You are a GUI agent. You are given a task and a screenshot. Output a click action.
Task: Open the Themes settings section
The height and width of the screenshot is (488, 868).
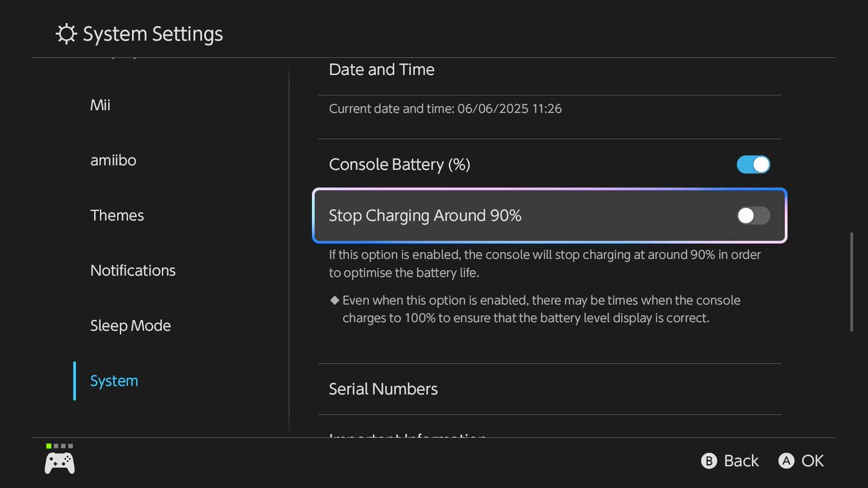coord(117,215)
